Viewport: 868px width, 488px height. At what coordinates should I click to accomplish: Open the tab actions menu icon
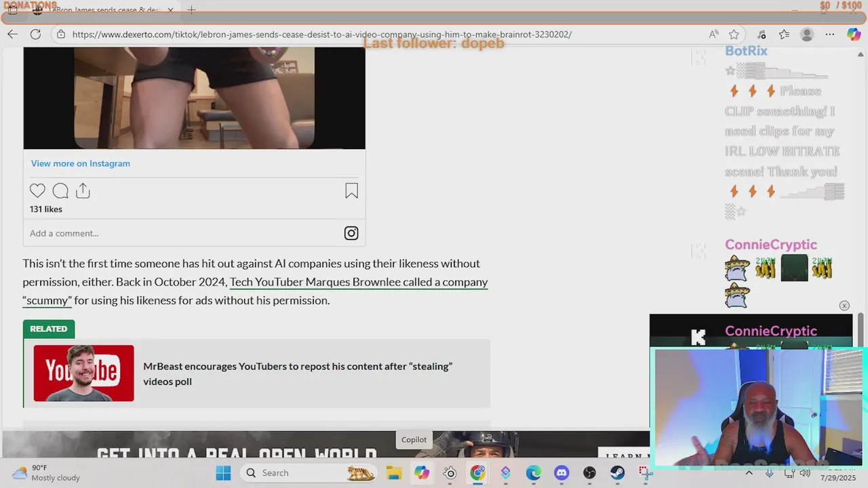[x=12, y=10]
